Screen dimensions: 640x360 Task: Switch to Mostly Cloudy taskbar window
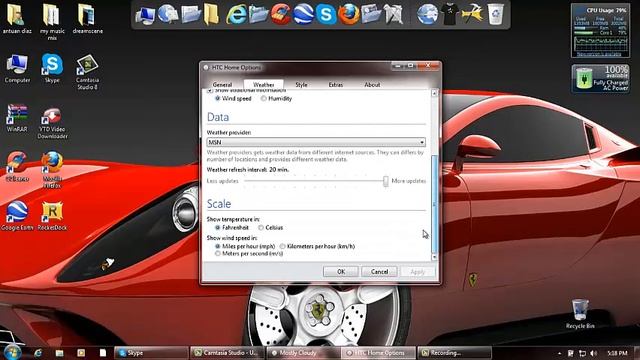point(302,353)
